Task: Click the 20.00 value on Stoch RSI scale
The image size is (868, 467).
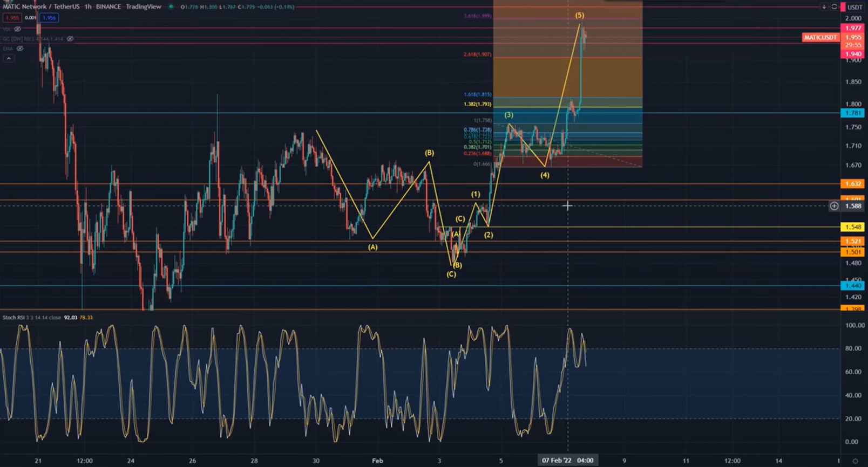Action: click(x=852, y=418)
